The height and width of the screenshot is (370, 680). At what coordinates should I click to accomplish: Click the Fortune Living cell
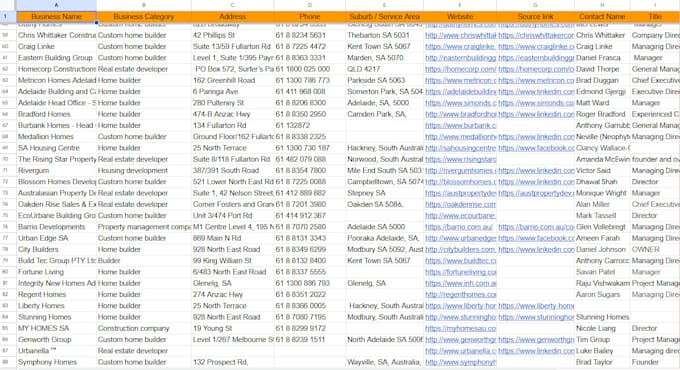pos(56,272)
